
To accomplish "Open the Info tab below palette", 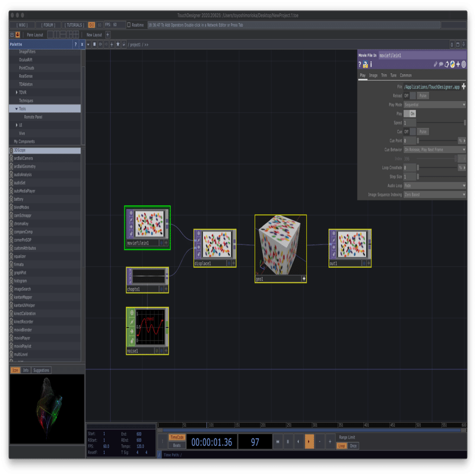I will point(26,370).
